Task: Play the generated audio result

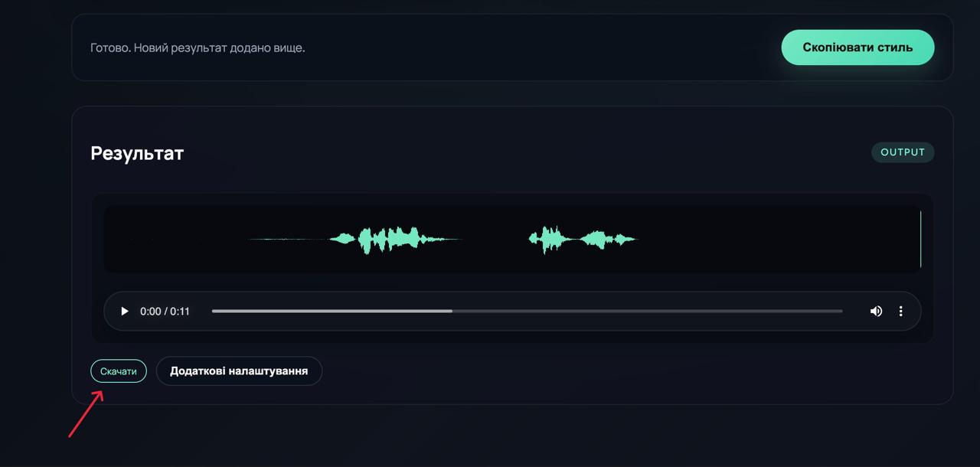Action: pos(125,312)
